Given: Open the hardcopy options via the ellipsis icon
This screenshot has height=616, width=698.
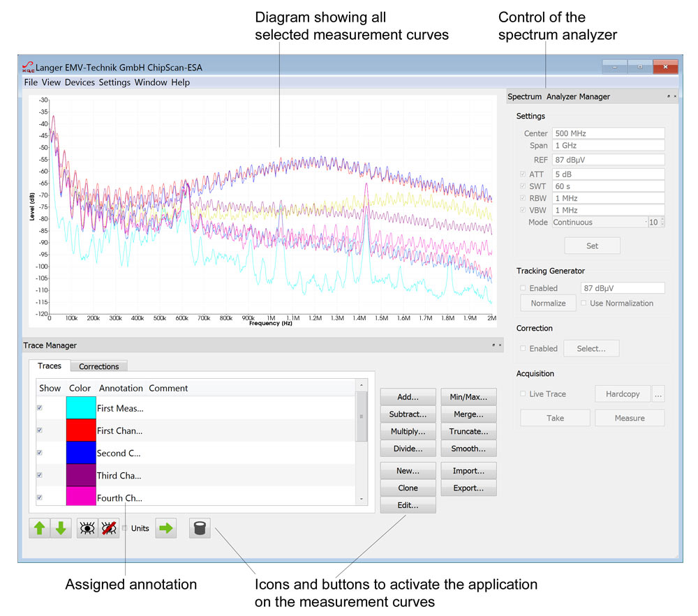Looking at the screenshot, I should click(658, 393).
